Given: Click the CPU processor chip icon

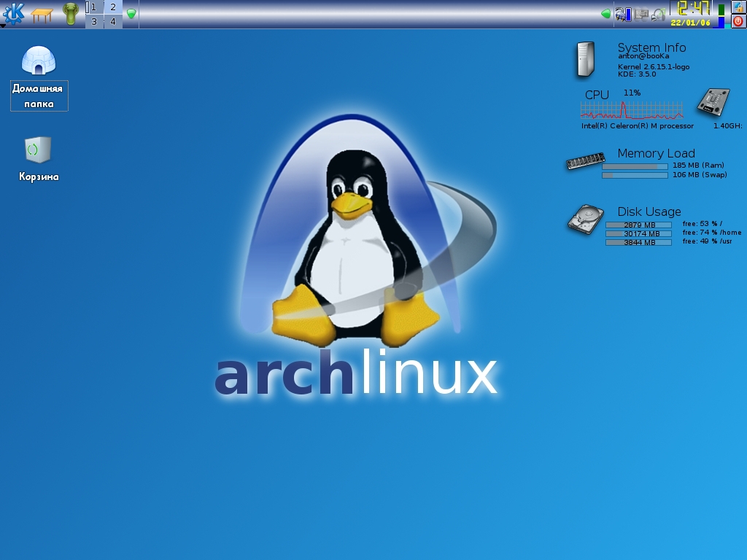Looking at the screenshot, I should tap(713, 102).
